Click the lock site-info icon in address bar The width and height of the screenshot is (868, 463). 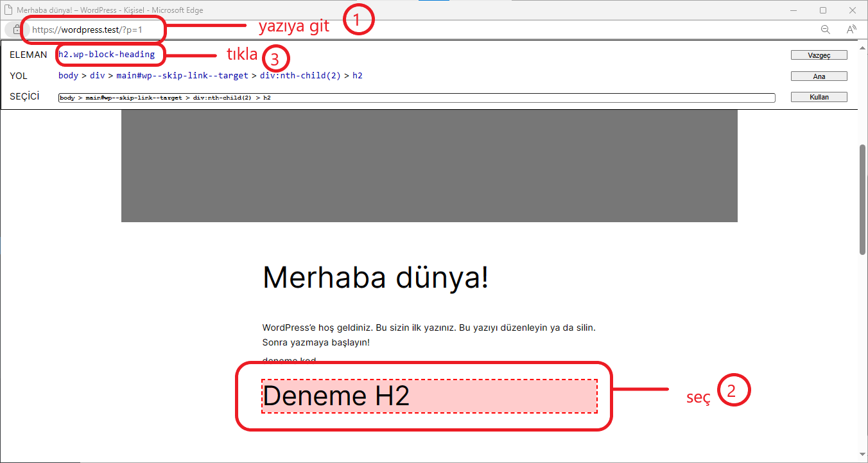pyautogui.click(x=17, y=30)
